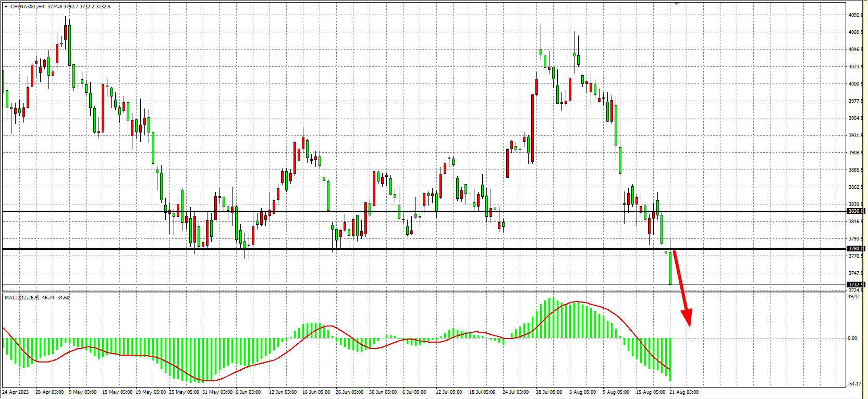This screenshot has width=868, height=399.
Task: Click the 3 Aug 05:00 time label
Action: coord(582,392)
